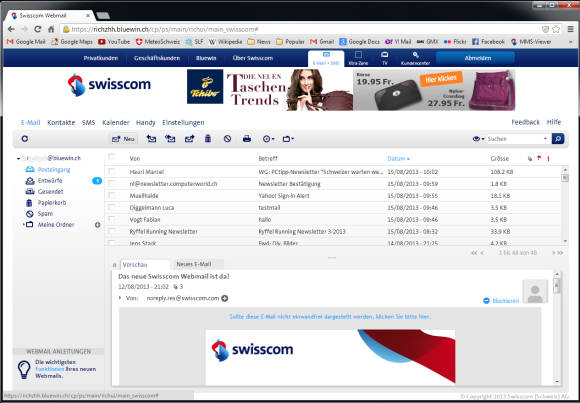The width and height of the screenshot is (580, 403).
Task: Click into the Suchen search field
Action: click(515, 139)
